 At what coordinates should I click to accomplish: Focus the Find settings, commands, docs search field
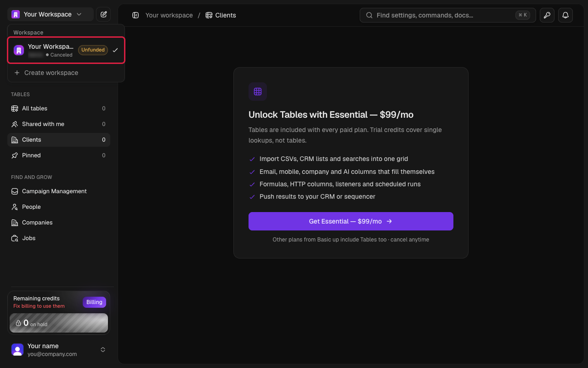coord(447,15)
